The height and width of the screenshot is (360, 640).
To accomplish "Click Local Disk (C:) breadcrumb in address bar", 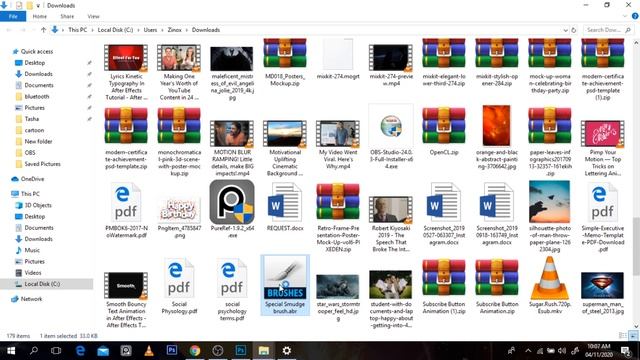I will pos(115,30).
